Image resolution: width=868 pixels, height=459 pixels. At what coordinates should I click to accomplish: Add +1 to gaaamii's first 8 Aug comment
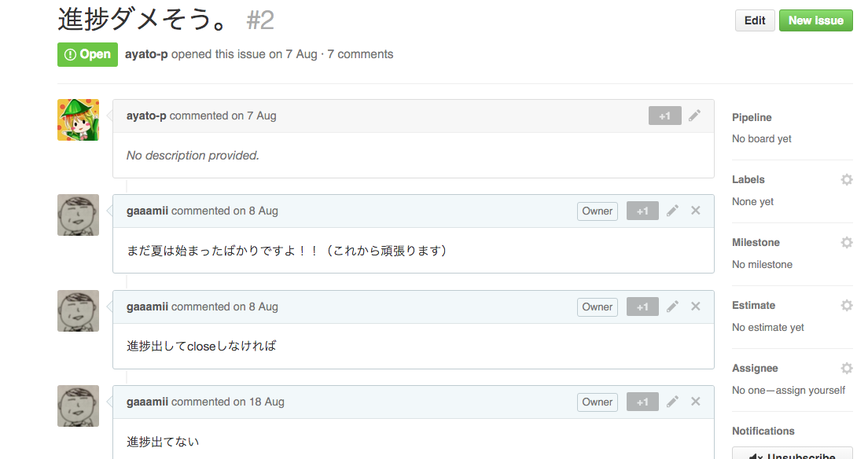[642, 211]
